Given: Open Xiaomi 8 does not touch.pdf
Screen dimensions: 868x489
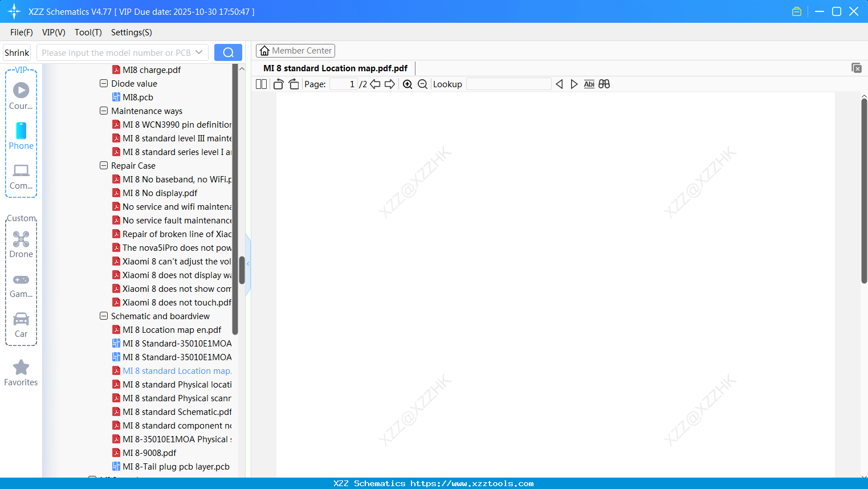Looking at the screenshot, I should [172, 302].
